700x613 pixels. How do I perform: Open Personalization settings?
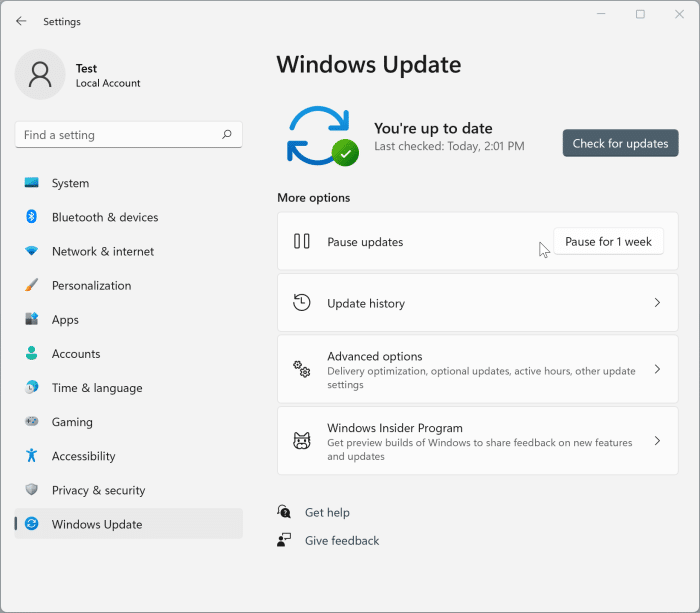[129, 285]
